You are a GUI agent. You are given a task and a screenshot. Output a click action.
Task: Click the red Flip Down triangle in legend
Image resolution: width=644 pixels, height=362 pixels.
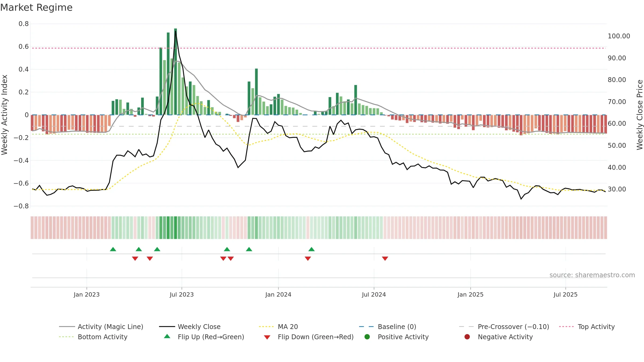(267, 337)
